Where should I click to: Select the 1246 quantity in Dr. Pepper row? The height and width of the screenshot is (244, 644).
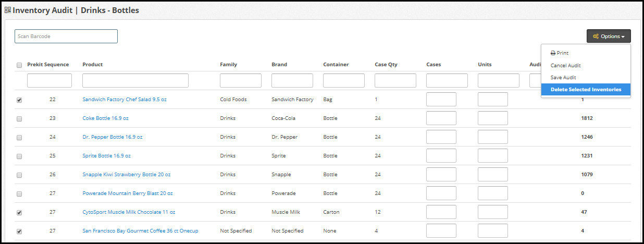point(587,137)
